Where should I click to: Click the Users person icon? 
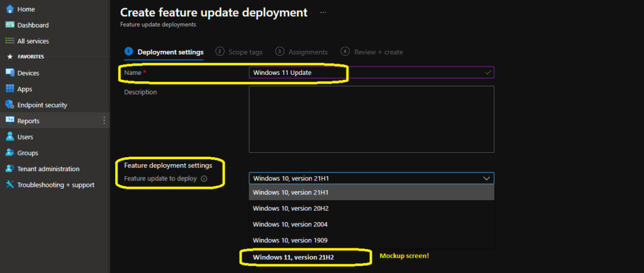pyautogui.click(x=10, y=136)
